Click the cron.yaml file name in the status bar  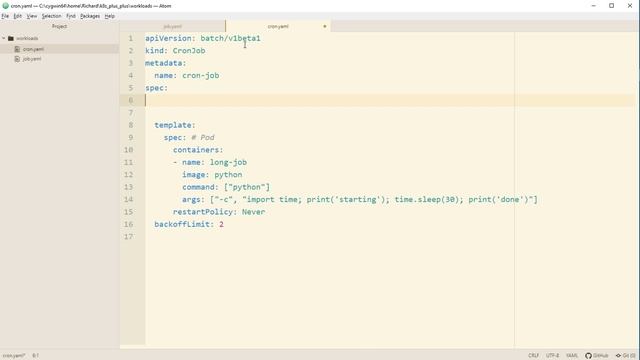click(13, 356)
